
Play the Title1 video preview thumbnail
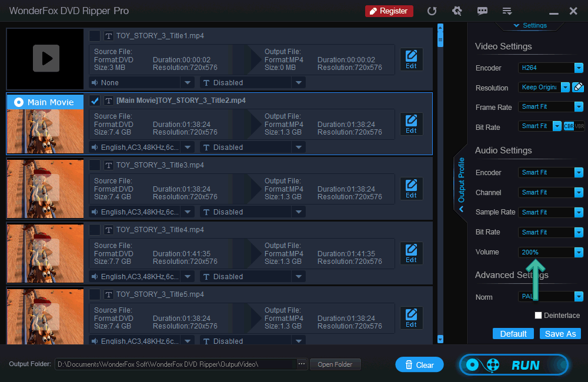[x=45, y=59]
